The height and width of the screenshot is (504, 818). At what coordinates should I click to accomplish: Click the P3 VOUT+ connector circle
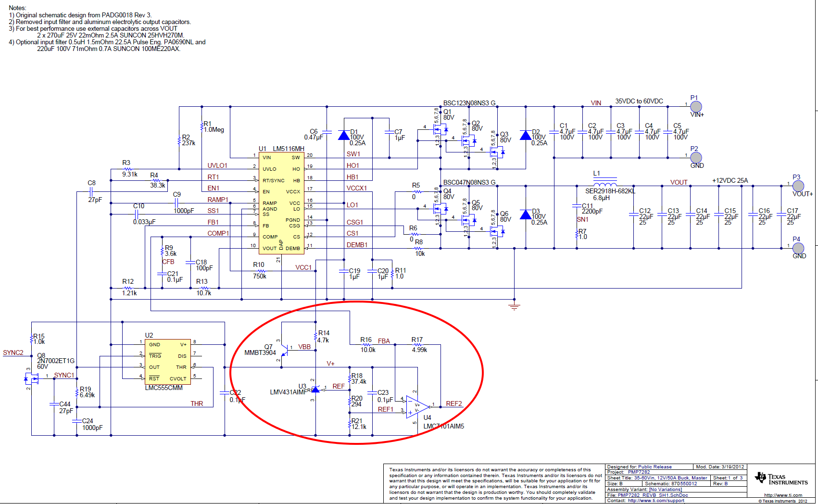798,186
